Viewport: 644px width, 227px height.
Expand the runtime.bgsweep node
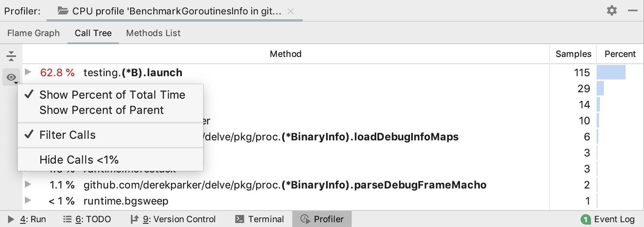(28, 200)
